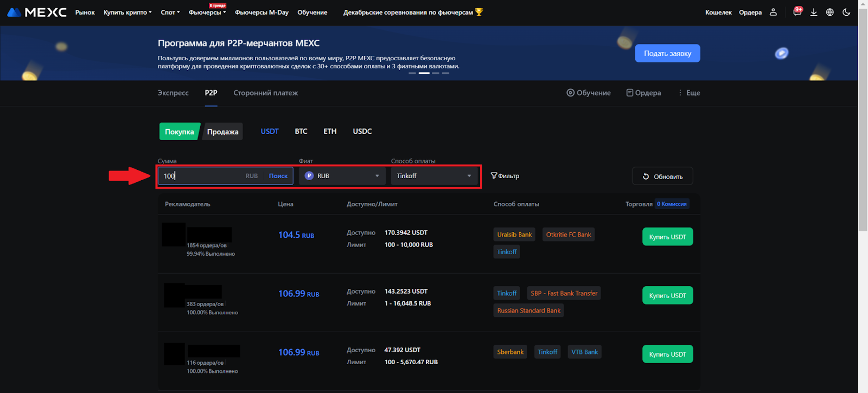The width and height of the screenshot is (868, 393).
Task: Click Поиск in amount field
Action: [278, 176]
